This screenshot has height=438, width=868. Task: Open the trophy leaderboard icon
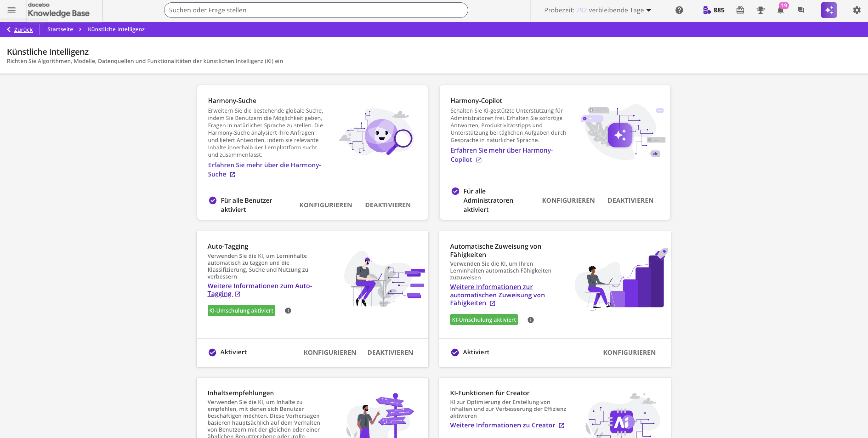tap(760, 10)
